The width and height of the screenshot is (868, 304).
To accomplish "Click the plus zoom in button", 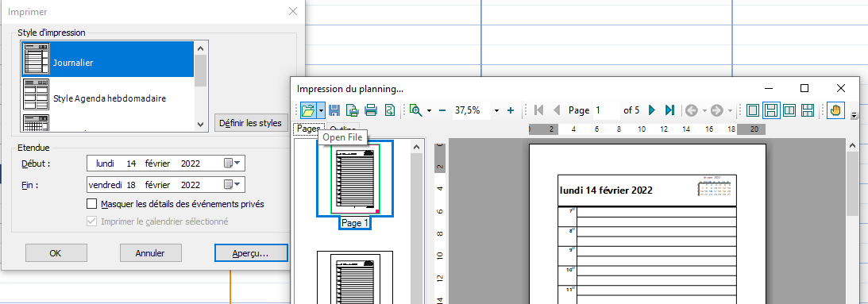I will coord(511,110).
